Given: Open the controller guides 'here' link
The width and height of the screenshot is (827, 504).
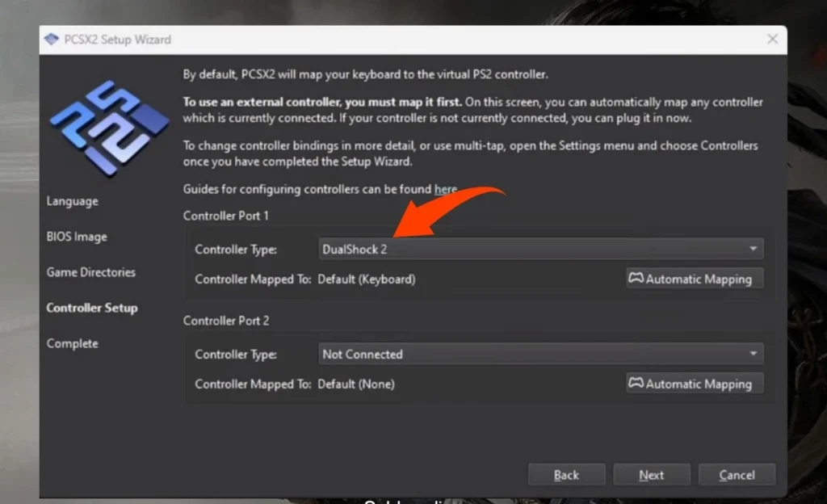Looking at the screenshot, I should (x=445, y=189).
